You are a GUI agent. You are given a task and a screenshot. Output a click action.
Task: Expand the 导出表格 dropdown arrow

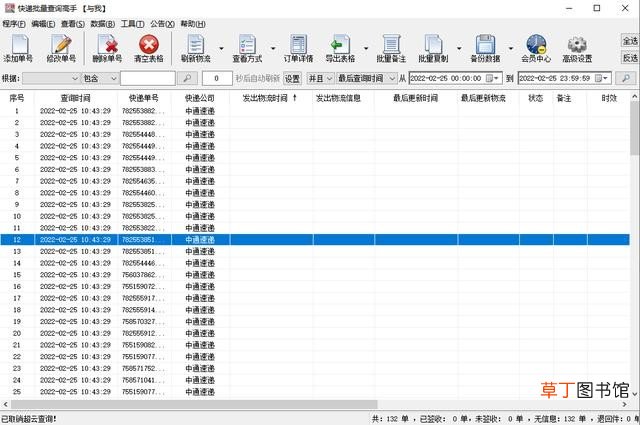coord(366,49)
